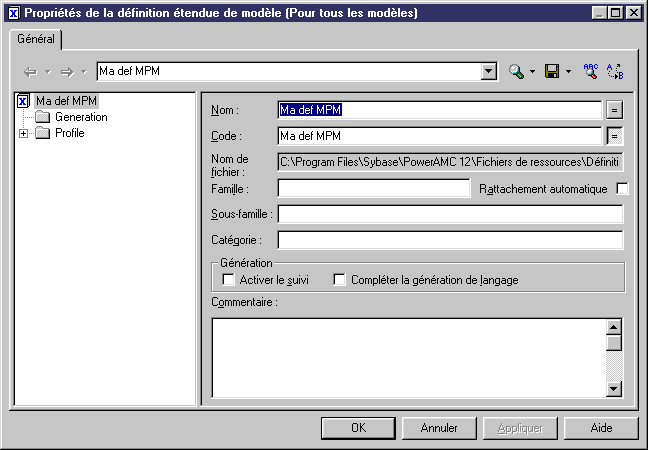This screenshot has height=450, width=648.
Task: Click the forward navigation arrow icon
Action: [x=68, y=72]
